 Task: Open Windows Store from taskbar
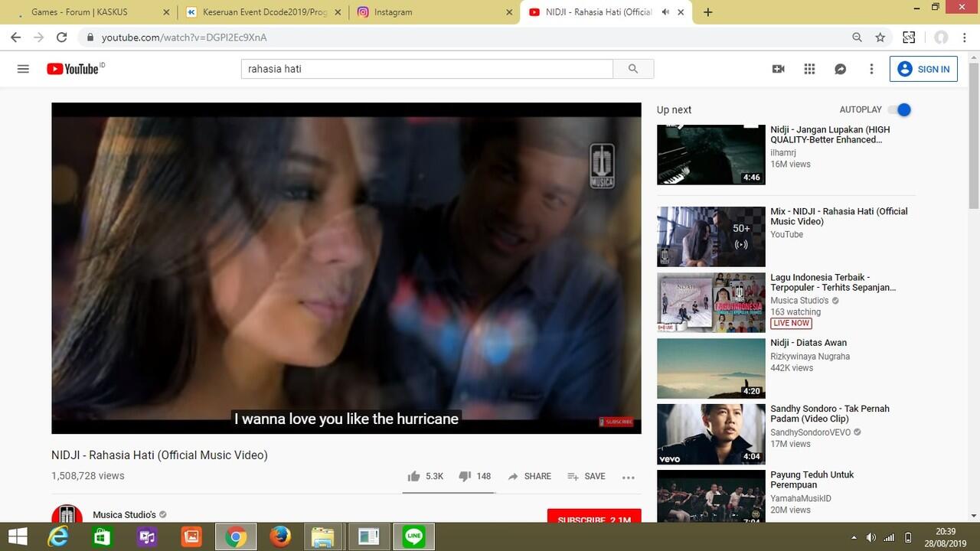pos(103,536)
